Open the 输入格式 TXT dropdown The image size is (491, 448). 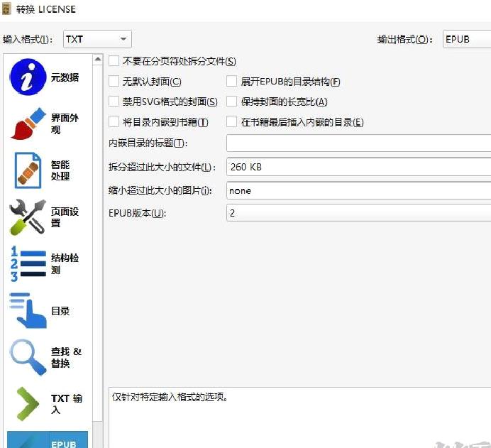pyautogui.click(x=97, y=39)
